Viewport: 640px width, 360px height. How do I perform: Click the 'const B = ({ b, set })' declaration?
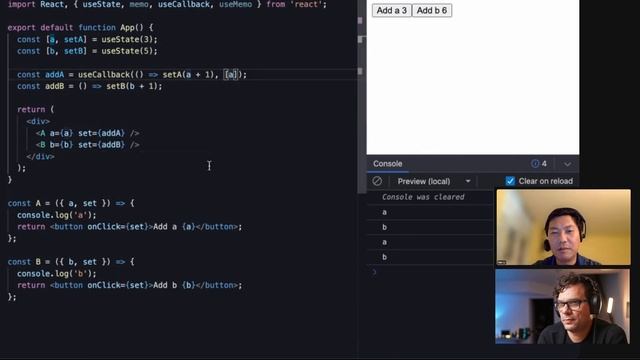tap(71, 262)
